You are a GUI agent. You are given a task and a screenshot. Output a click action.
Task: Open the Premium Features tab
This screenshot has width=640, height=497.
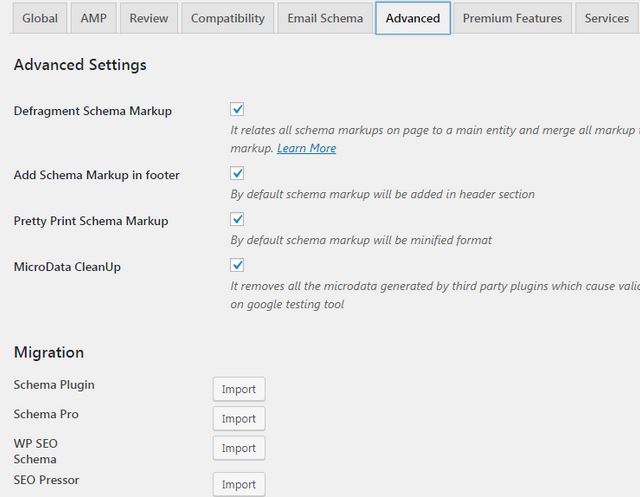[x=512, y=18]
